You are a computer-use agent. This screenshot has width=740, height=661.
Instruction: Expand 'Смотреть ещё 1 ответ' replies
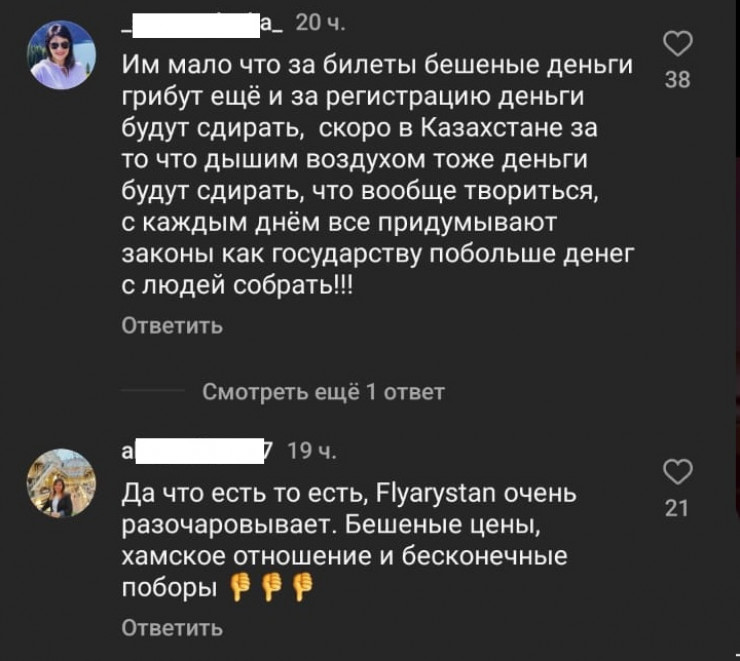tap(323, 391)
